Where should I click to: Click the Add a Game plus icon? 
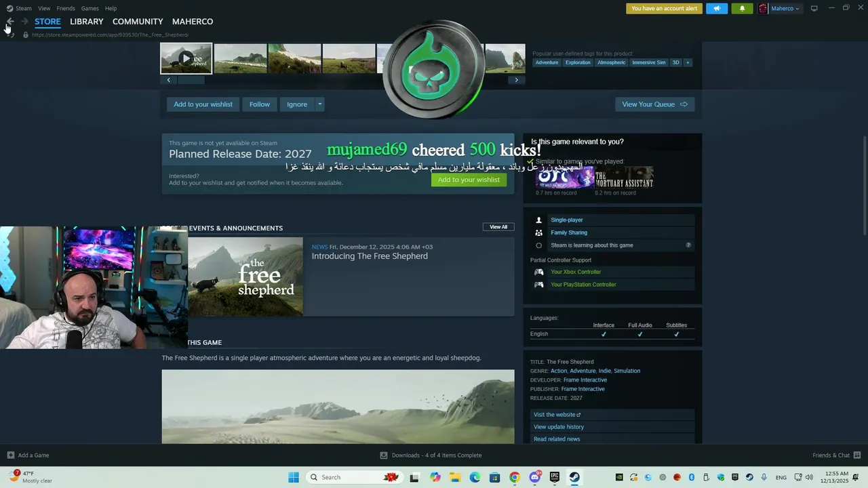click(10, 455)
